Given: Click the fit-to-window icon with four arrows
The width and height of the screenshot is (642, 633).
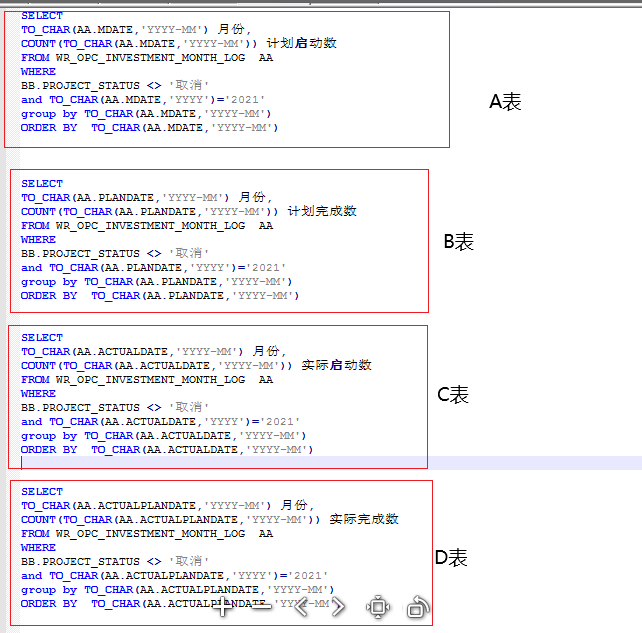Looking at the screenshot, I should [x=378, y=607].
